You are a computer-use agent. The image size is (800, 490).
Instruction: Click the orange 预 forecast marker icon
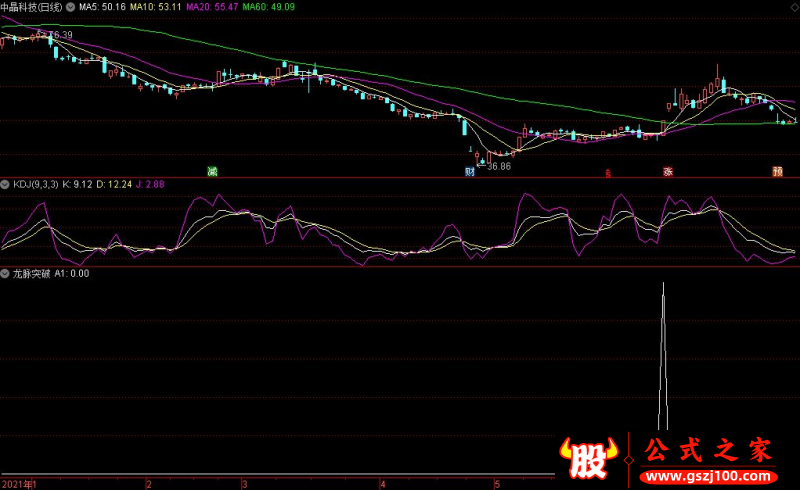[x=778, y=172]
